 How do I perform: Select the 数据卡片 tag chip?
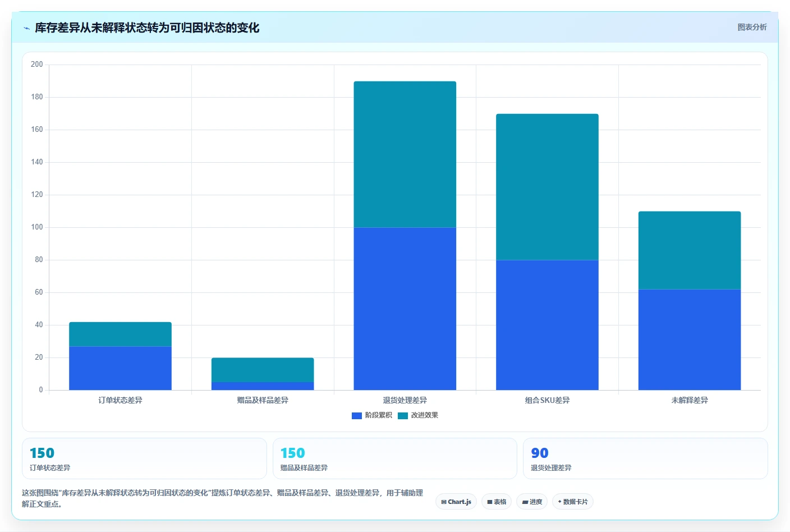(x=573, y=502)
